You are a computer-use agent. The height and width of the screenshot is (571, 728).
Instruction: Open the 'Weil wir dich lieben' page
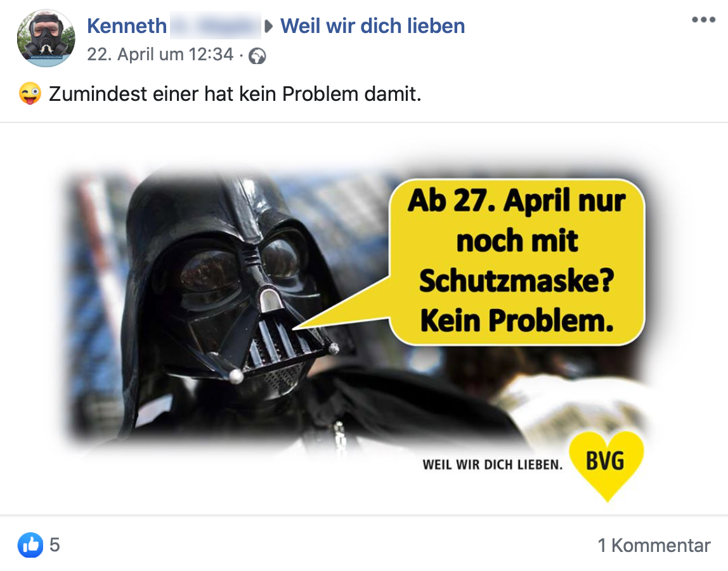click(372, 26)
